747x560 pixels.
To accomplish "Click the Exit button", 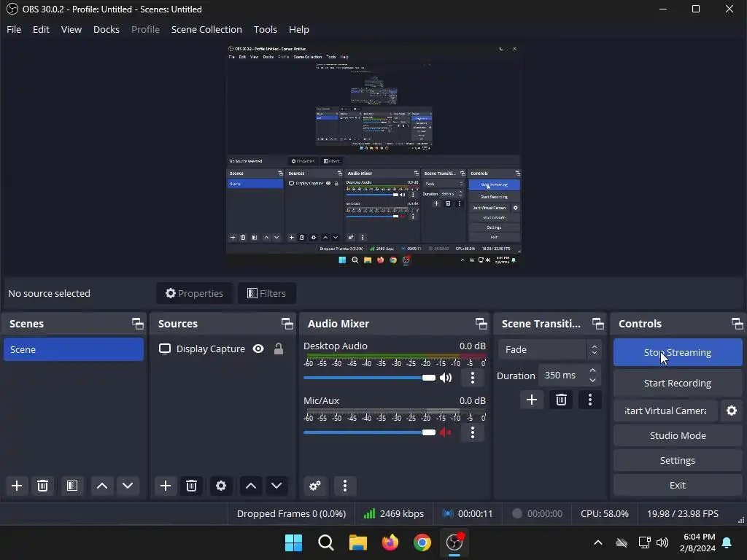I will coord(678,485).
